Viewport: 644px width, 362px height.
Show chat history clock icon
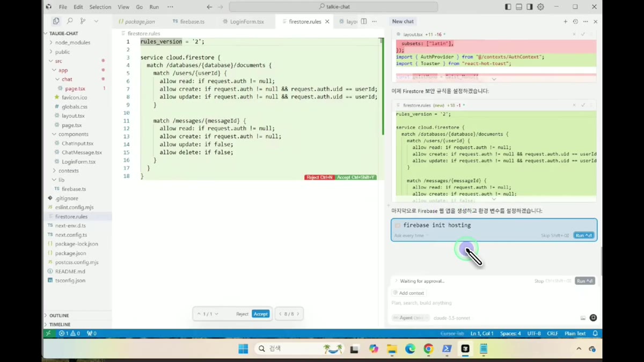click(x=575, y=21)
